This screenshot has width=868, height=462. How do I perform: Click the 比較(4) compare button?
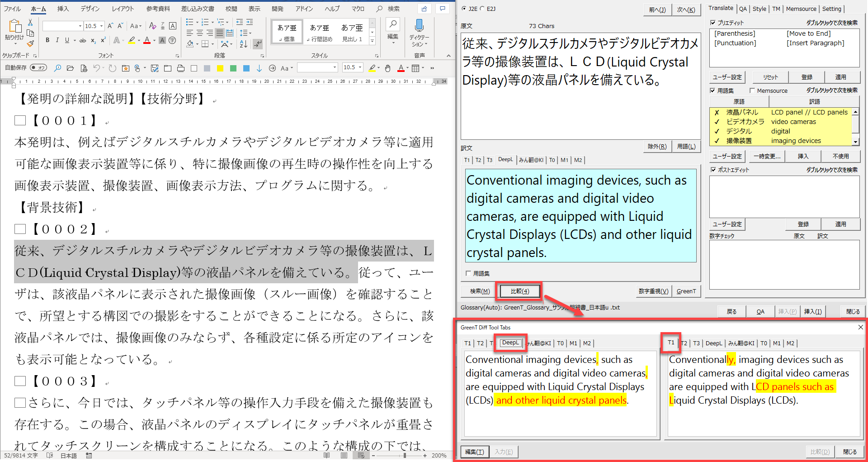[x=519, y=291]
